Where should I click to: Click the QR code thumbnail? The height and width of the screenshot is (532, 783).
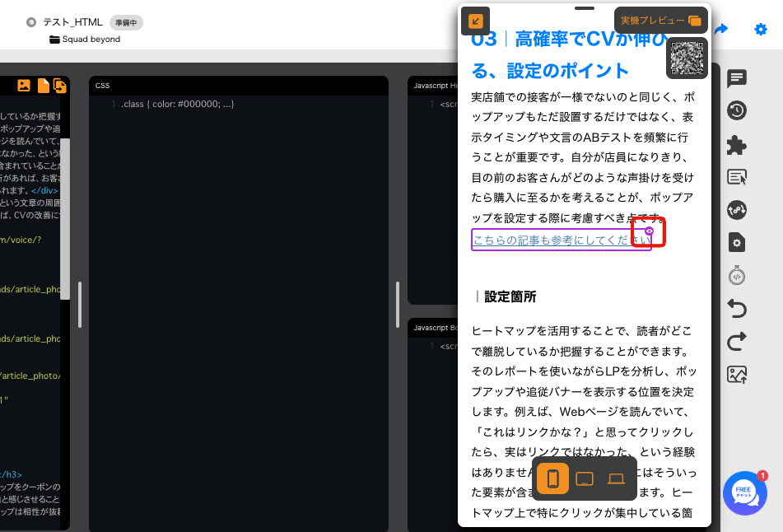686,58
